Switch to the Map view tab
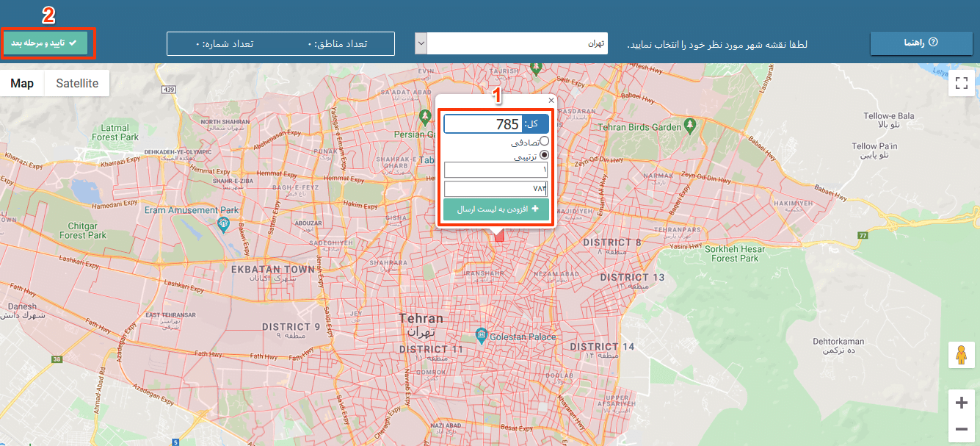 coord(22,83)
